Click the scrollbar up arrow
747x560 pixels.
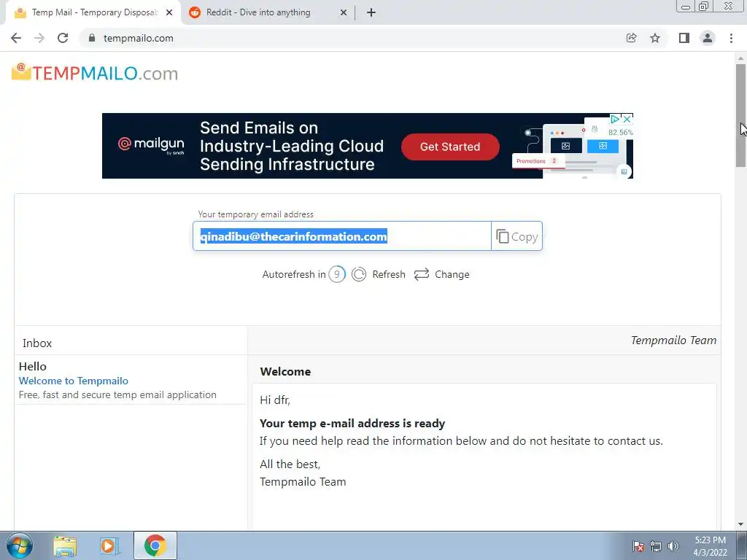(x=741, y=58)
